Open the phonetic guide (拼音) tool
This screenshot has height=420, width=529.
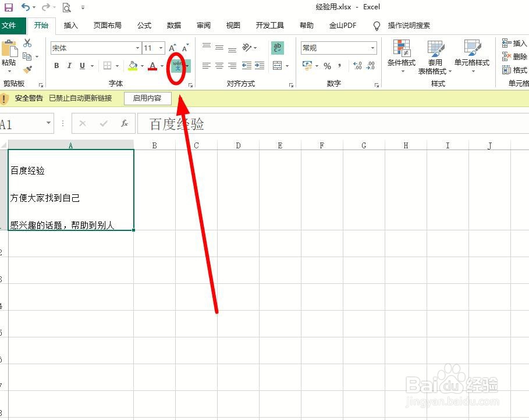(x=176, y=65)
